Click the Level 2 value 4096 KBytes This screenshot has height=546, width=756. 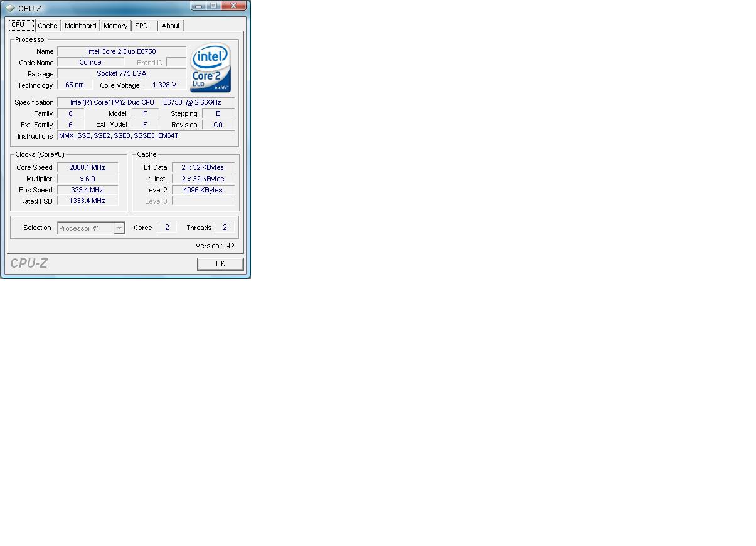click(x=203, y=190)
